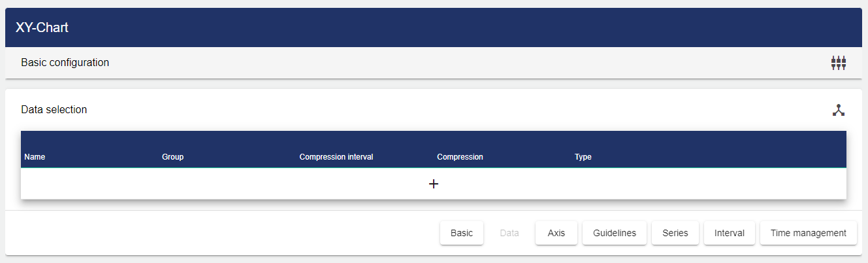Viewport: 868px width, 263px height.
Task: Click the Group column header
Action: tap(172, 157)
